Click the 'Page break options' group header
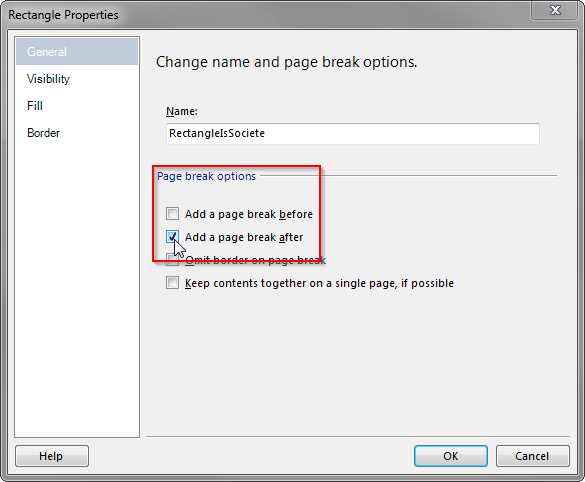Screen dimensions: 585x482 click(x=206, y=176)
